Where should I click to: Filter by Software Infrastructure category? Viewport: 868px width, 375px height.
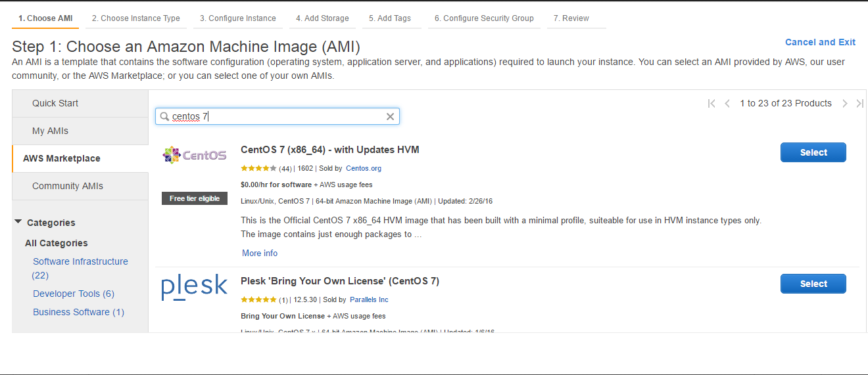click(x=80, y=268)
